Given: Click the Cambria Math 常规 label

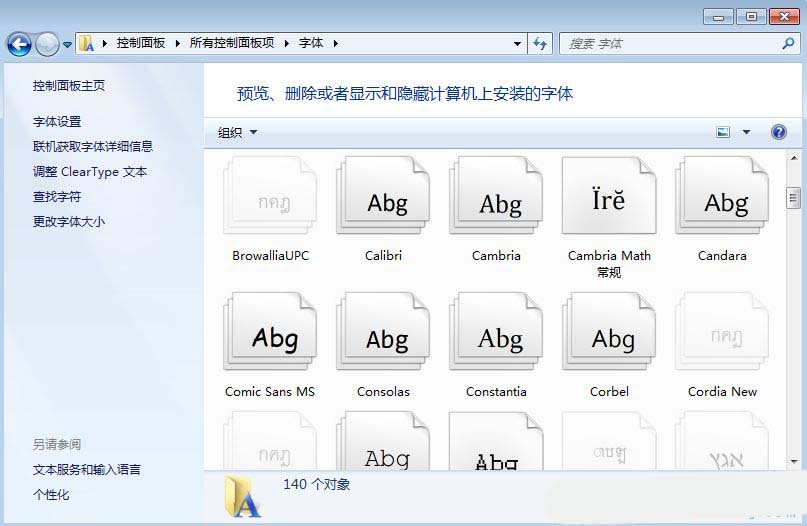Looking at the screenshot, I should pos(609,264).
